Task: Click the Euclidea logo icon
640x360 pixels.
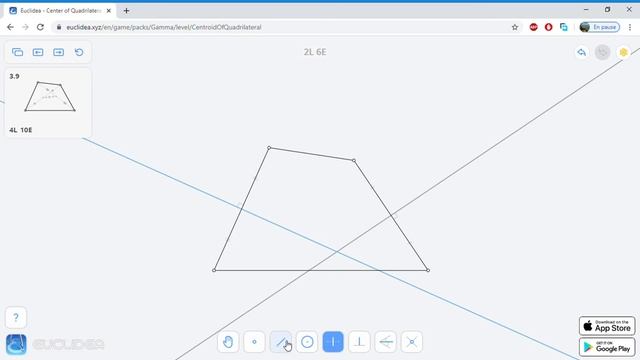Action: click(16, 344)
